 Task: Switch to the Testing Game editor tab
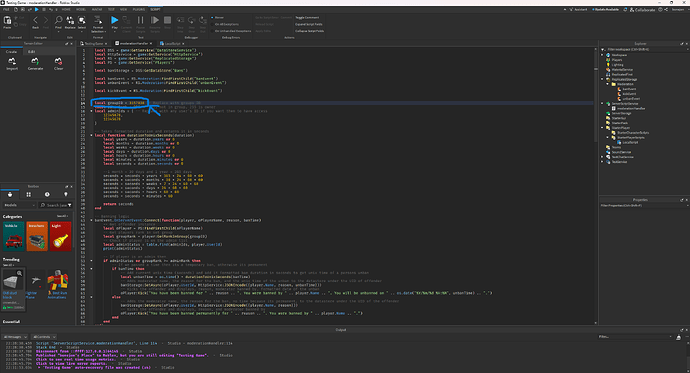click(x=93, y=44)
